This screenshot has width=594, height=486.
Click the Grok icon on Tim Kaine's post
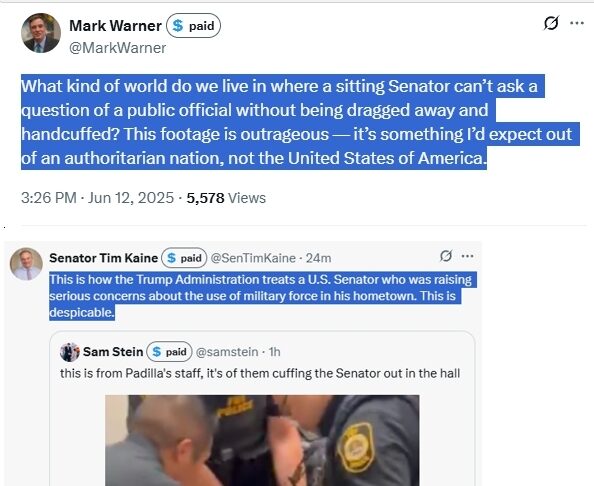(x=446, y=256)
